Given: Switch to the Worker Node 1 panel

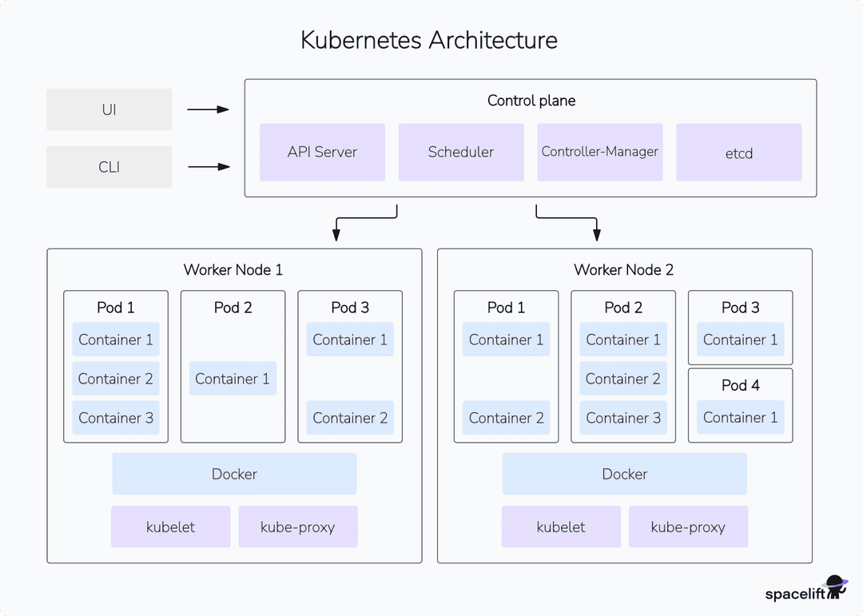Looking at the screenshot, I should 233,269.
